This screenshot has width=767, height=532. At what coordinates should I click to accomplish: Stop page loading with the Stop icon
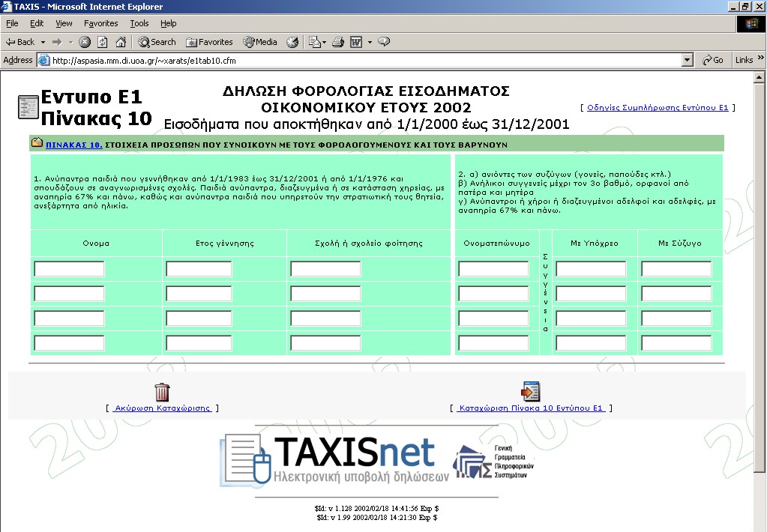[85, 42]
